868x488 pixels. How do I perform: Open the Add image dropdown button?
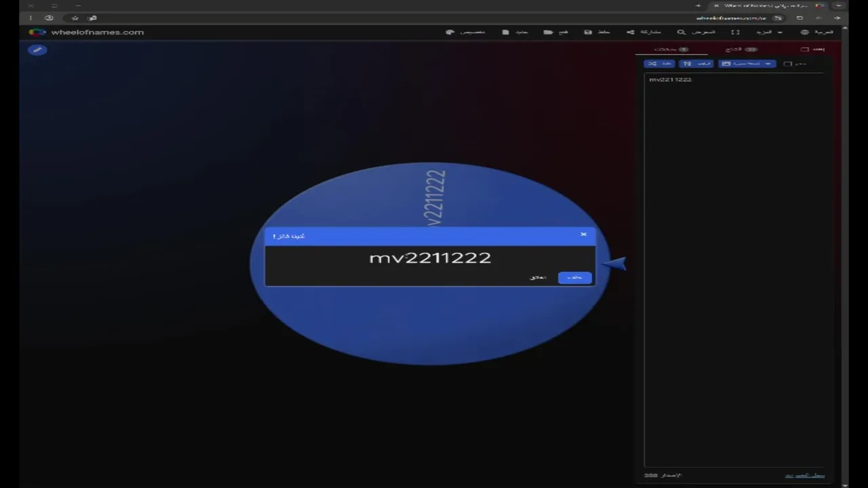click(x=747, y=64)
